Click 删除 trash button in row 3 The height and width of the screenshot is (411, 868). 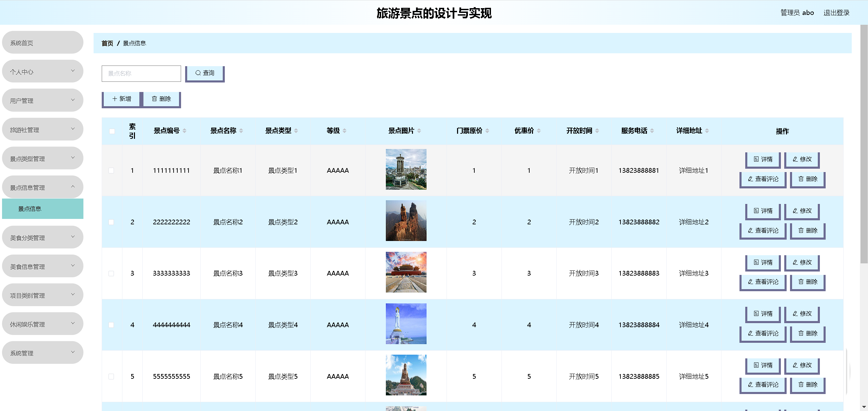(808, 282)
